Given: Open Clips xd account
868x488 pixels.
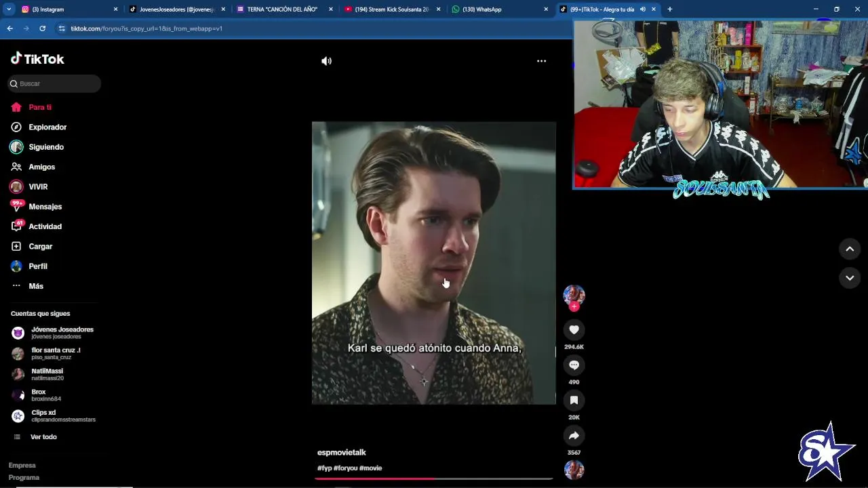Looking at the screenshot, I should tap(53, 416).
